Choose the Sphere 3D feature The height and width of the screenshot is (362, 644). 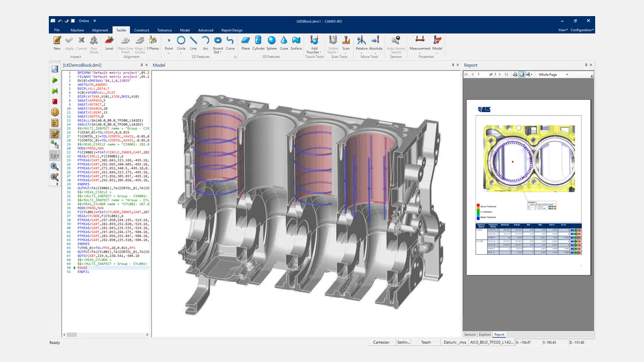[272, 42]
